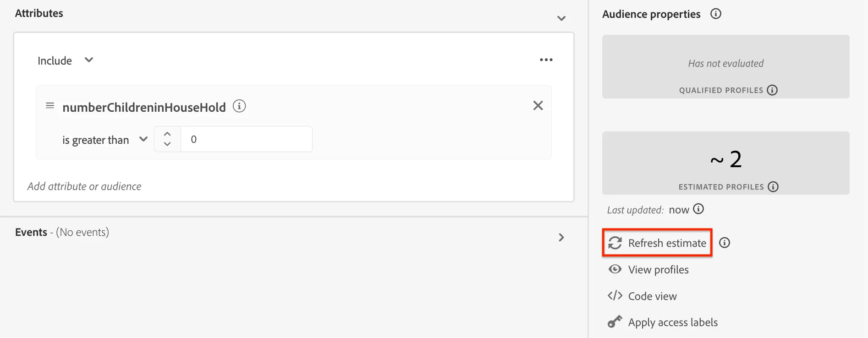Open Code view
868x338 pixels.
coord(642,296)
